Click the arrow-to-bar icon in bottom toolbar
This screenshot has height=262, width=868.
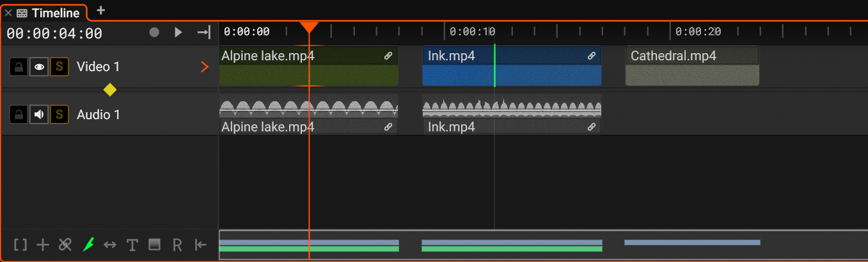pyautogui.click(x=201, y=245)
